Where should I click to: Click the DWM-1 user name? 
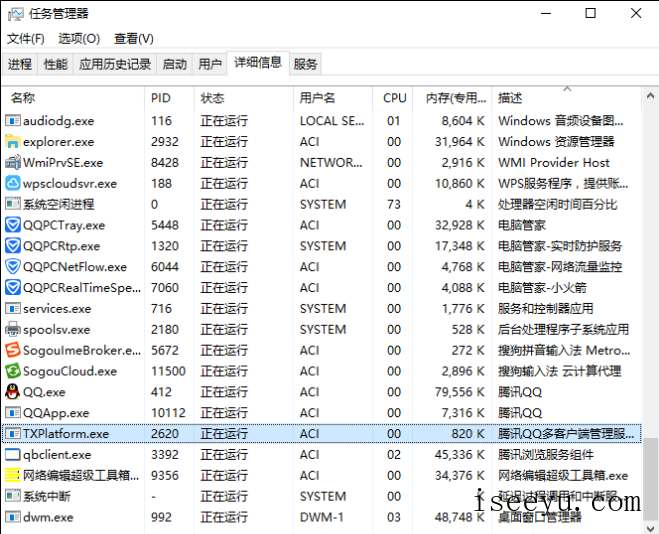pyautogui.click(x=322, y=517)
